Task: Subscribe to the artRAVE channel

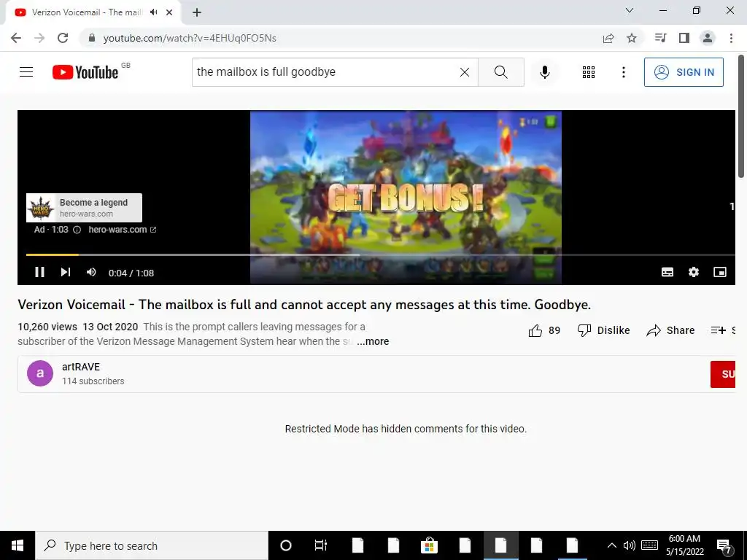Action: (x=723, y=374)
